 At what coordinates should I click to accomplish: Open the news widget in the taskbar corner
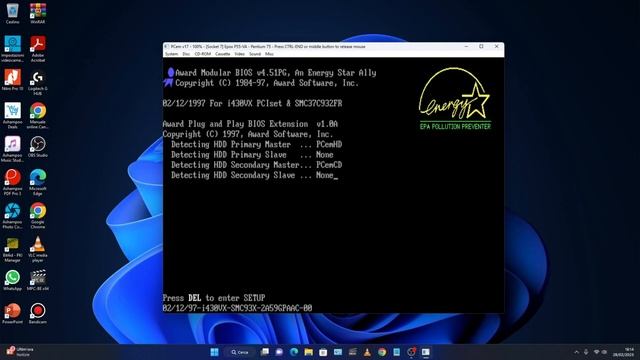tap(20, 351)
